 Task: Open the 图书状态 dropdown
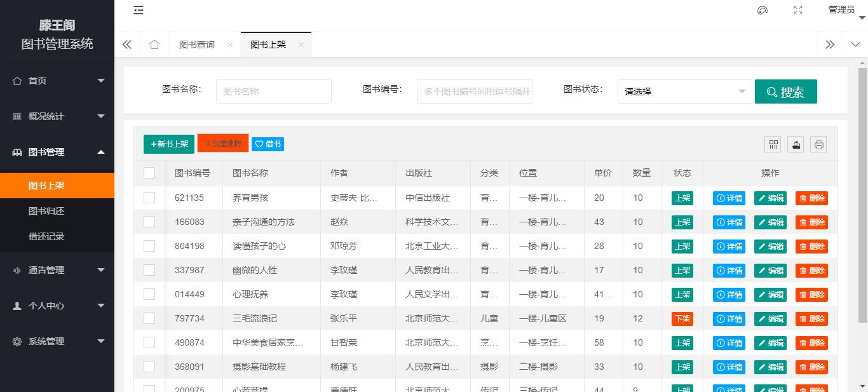[x=684, y=91]
